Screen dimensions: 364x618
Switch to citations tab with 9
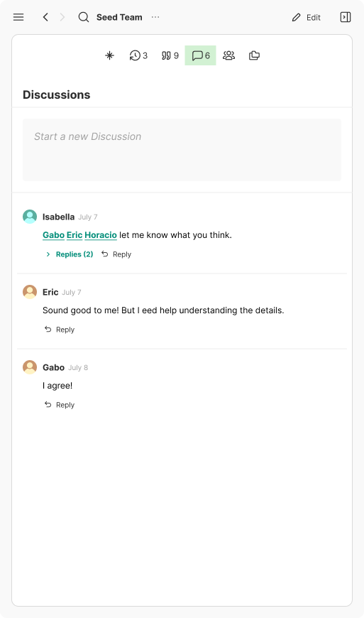pyautogui.click(x=170, y=55)
